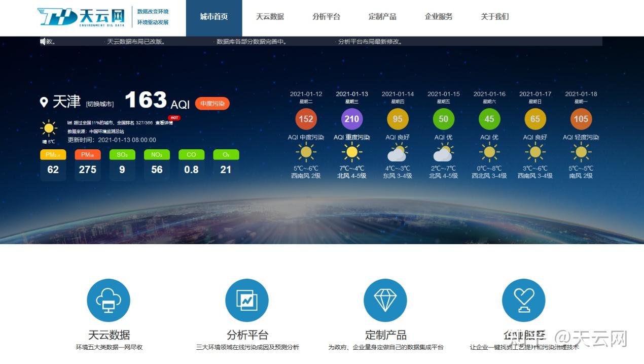Click the 105 AQI circle for 2021-01-18
This screenshot has width=644, height=364.
[581, 119]
